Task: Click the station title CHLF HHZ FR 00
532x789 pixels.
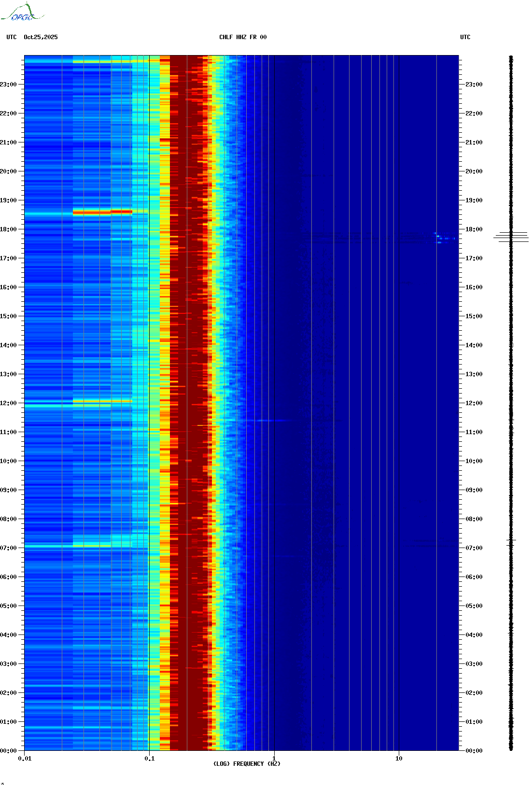Action: (x=242, y=37)
